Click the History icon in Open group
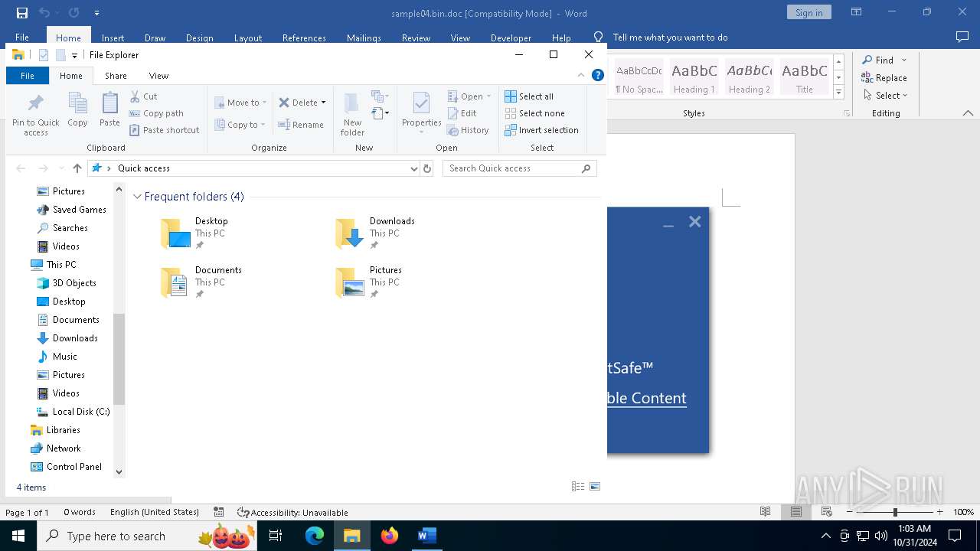This screenshot has width=980, height=551. coord(452,130)
